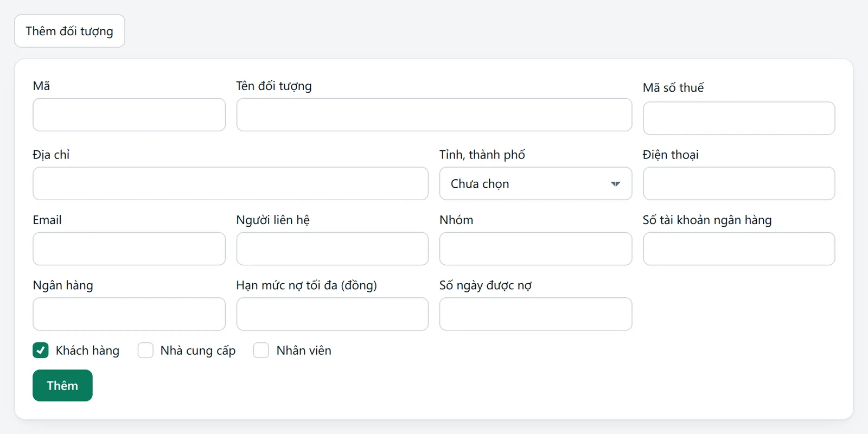Uncheck the Khách hàng checkbox
The height and width of the screenshot is (434, 868).
point(41,350)
